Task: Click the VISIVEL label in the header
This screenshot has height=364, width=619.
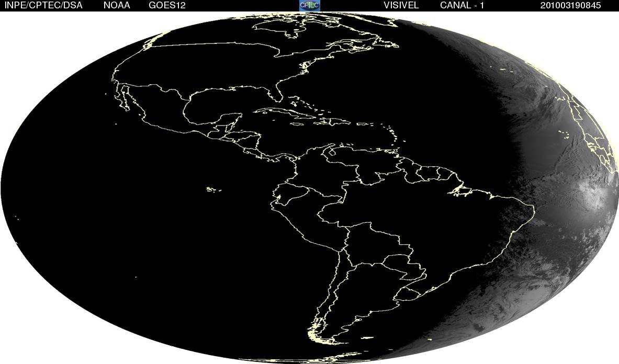Action: (401, 5)
